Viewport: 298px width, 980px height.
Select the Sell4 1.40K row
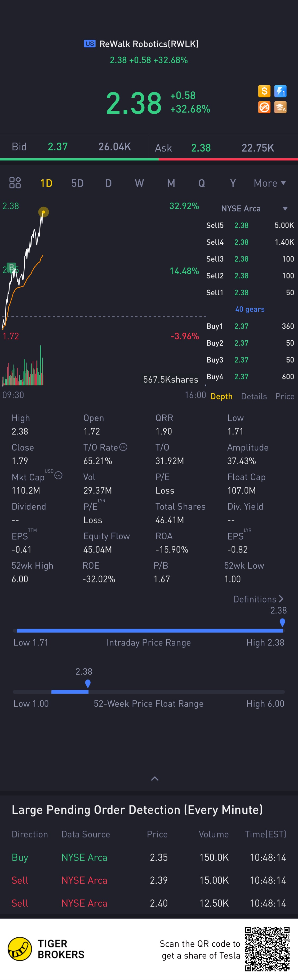point(250,242)
